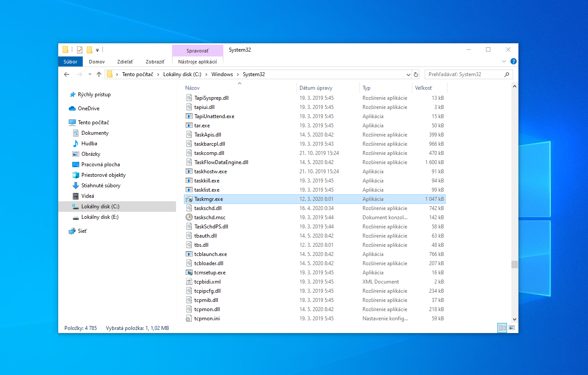Select Lokálny disk (E:) in navigation pane
588x375 pixels.
100,217
